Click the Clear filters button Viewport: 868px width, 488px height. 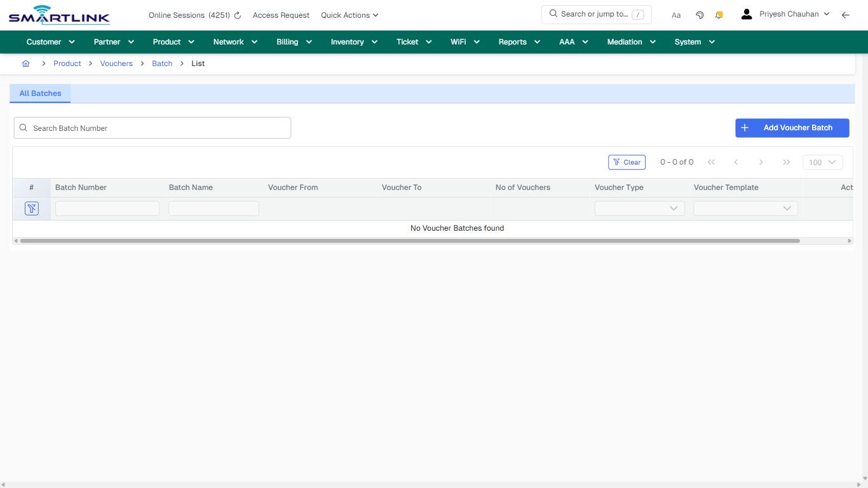click(x=627, y=162)
